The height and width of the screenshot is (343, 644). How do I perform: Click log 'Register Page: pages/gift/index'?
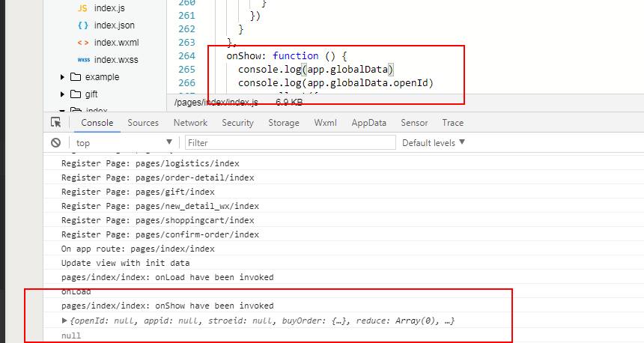(x=138, y=192)
